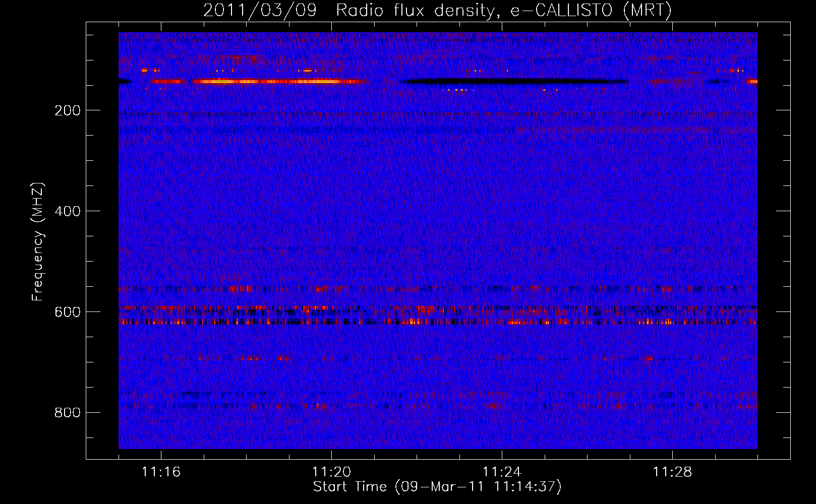816x504 pixels.
Task: Click the 11:28 time tick label
Action: (x=672, y=472)
